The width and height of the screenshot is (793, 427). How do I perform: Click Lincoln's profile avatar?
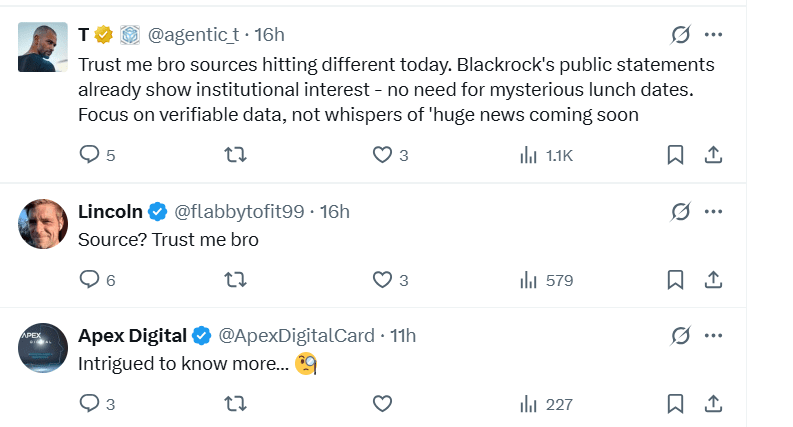point(43,223)
